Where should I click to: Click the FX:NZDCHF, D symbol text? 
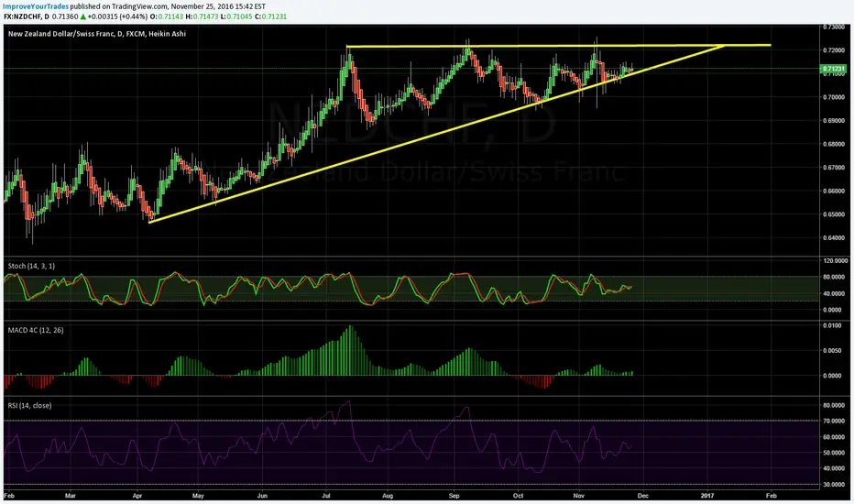pyautogui.click(x=27, y=16)
